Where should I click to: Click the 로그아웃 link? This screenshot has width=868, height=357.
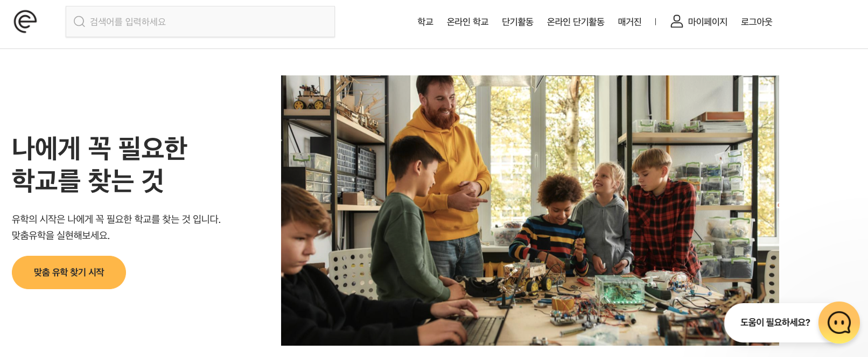click(x=757, y=22)
